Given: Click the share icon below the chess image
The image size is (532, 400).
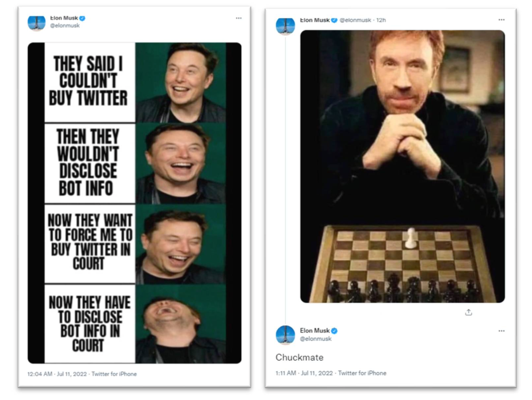Looking at the screenshot, I should coord(468,312).
